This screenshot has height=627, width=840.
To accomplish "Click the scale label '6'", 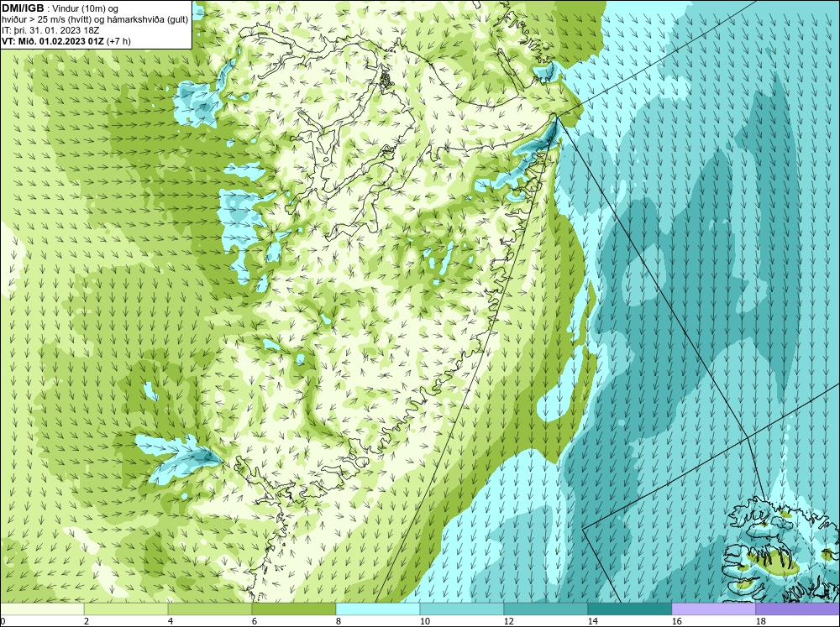I will (x=255, y=621).
